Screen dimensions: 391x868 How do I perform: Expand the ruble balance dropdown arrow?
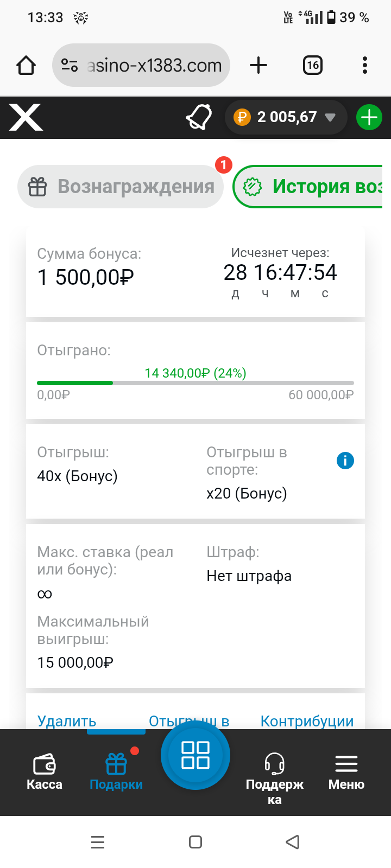[330, 118]
